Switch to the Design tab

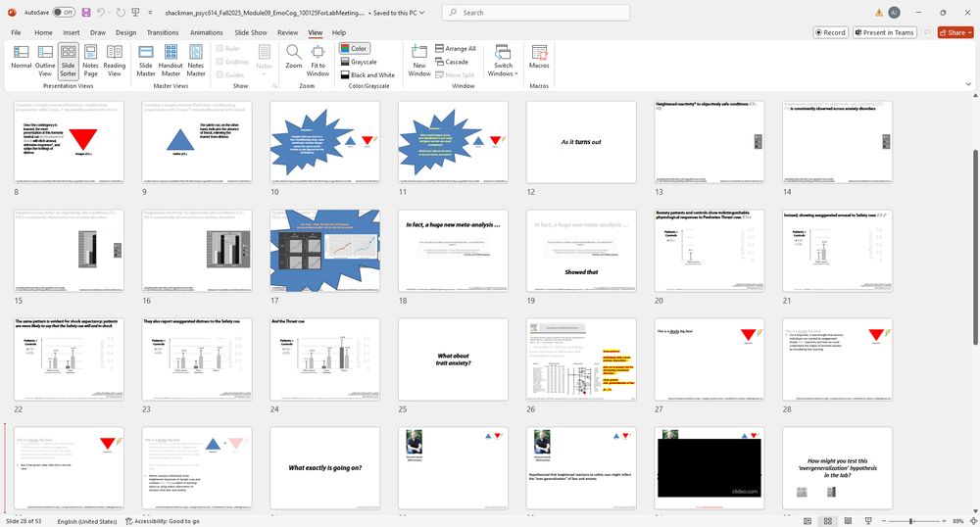(x=125, y=32)
